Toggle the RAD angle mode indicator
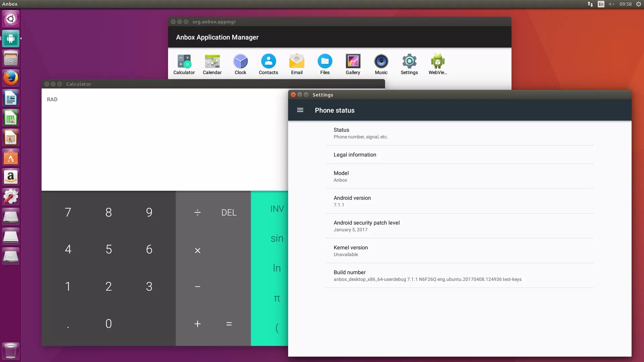The image size is (644, 362). [52, 100]
